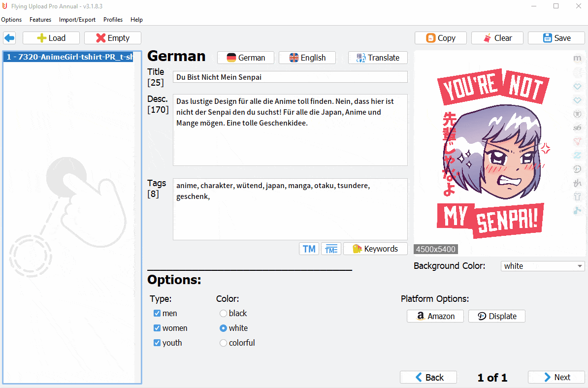Click the blue back arrow icon
The height and width of the screenshot is (388, 588).
pos(9,38)
